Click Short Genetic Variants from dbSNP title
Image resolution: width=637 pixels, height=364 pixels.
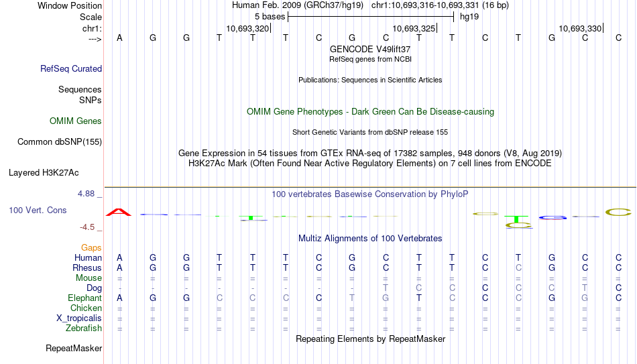(370, 133)
